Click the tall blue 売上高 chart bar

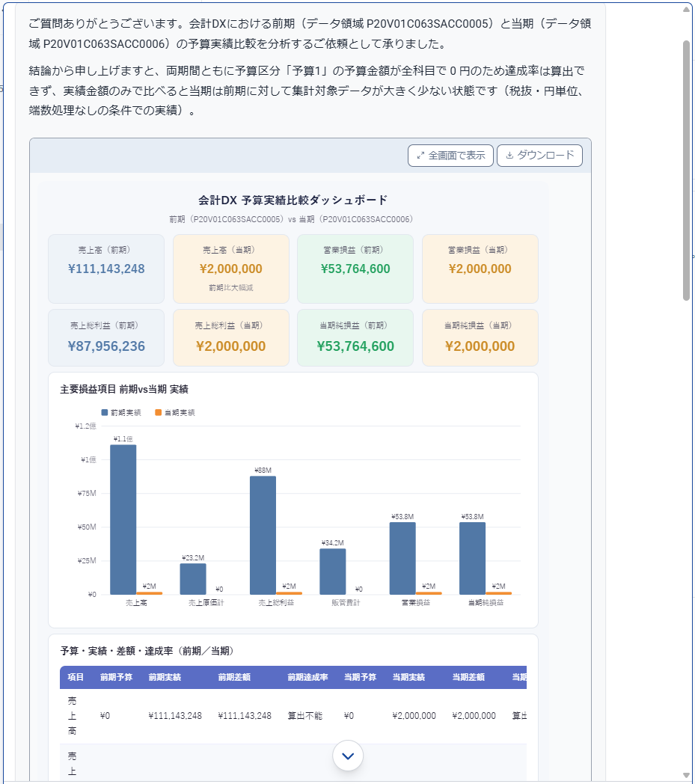pyautogui.click(x=123, y=519)
